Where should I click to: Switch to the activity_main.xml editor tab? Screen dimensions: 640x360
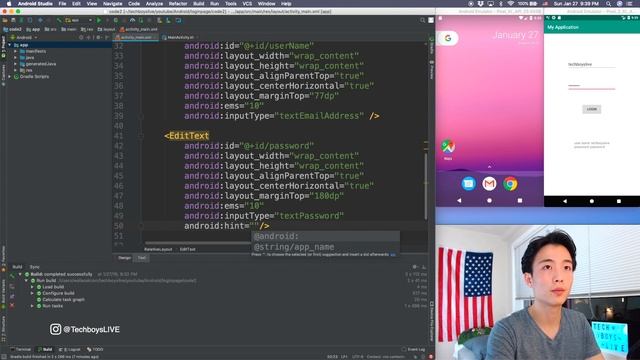point(136,38)
